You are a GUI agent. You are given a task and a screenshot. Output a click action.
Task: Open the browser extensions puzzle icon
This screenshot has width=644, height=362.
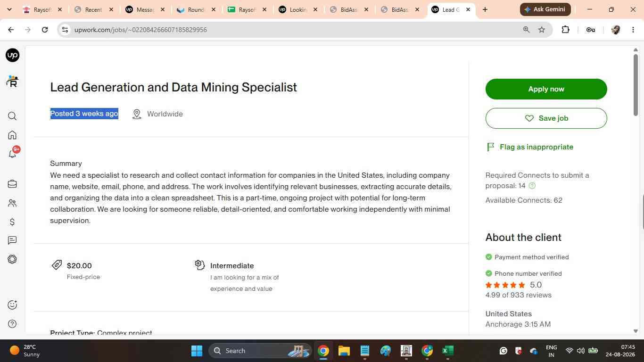point(565,30)
